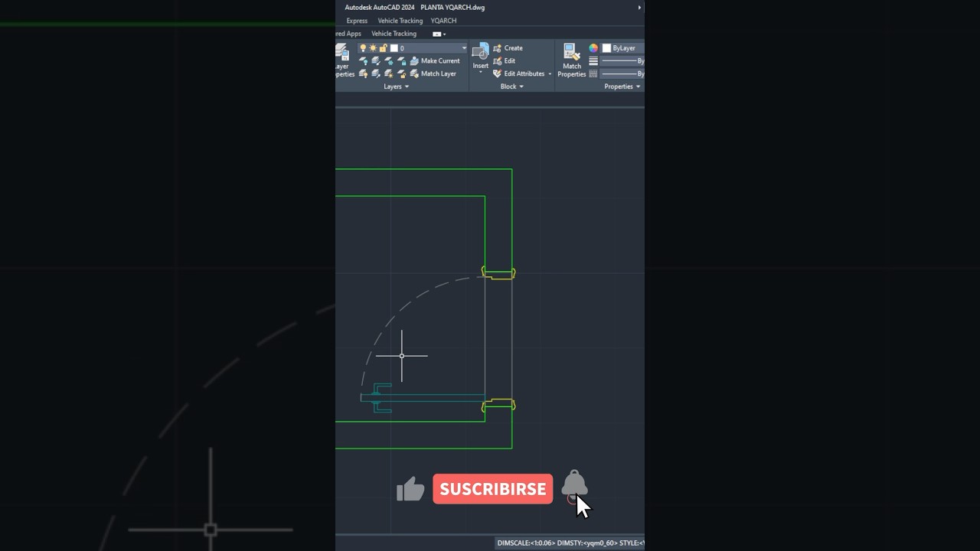Click the Layer Unisolate tool icon
Screen dimensions: 980x551
click(376, 74)
